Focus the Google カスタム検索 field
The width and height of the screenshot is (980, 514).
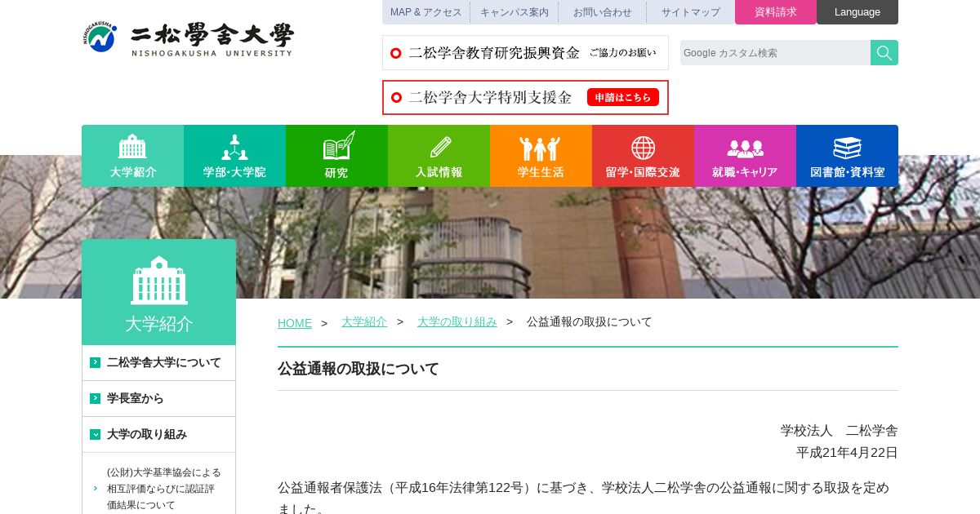click(x=775, y=52)
